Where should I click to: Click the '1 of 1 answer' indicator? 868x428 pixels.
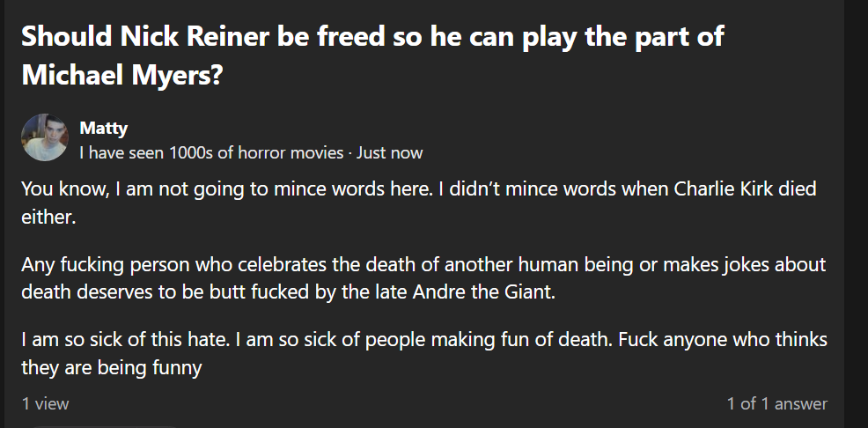(x=776, y=403)
